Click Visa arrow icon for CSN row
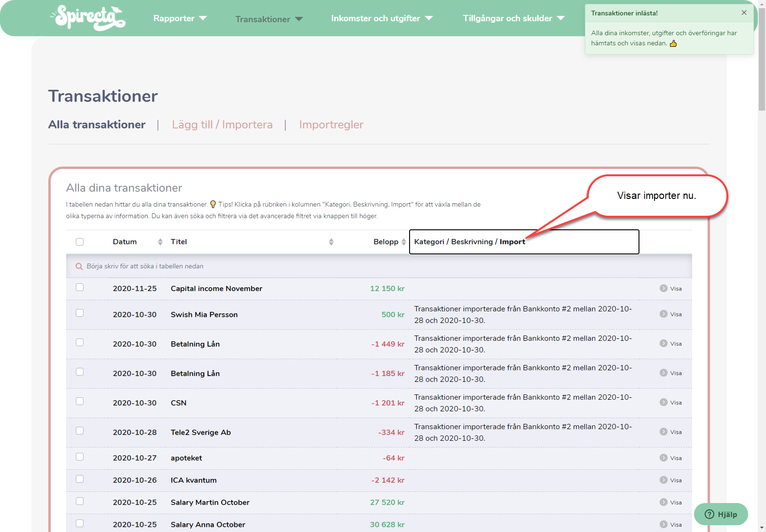The height and width of the screenshot is (532, 766). pyautogui.click(x=664, y=402)
